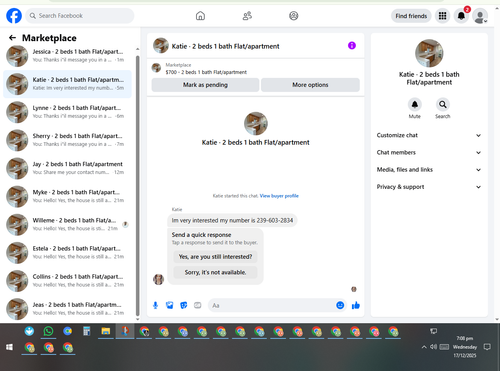Image resolution: width=500 pixels, height=371 pixels.
Task: Click the Find friends button
Action: tap(411, 16)
